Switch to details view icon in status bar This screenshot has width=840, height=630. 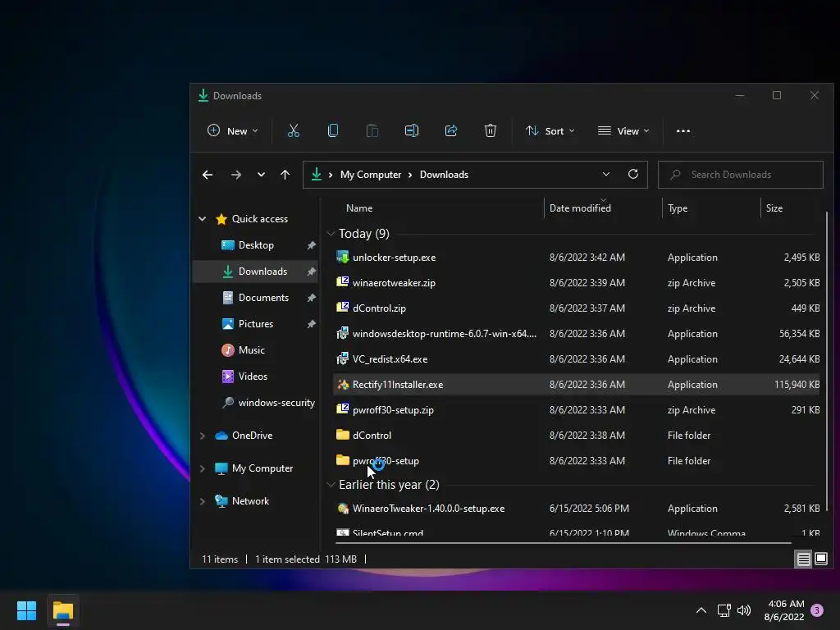(803, 559)
